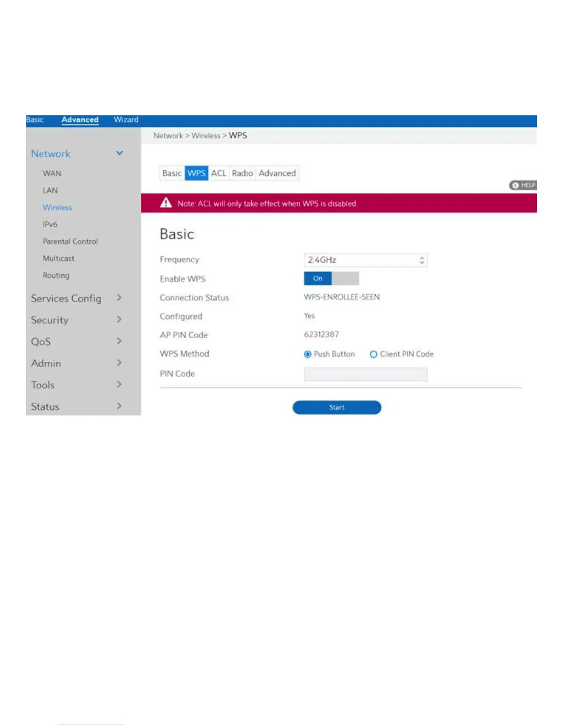
Task: Click the Admin menu label
Action: coord(46,364)
